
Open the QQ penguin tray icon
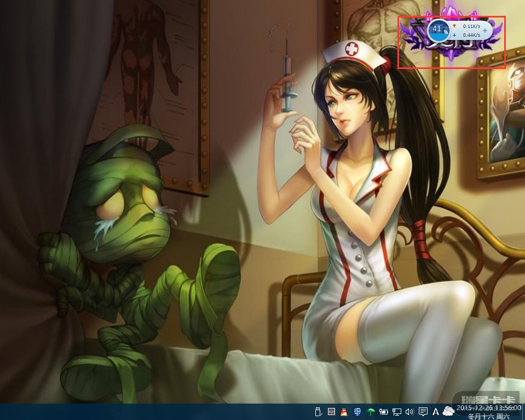click(344, 412)
